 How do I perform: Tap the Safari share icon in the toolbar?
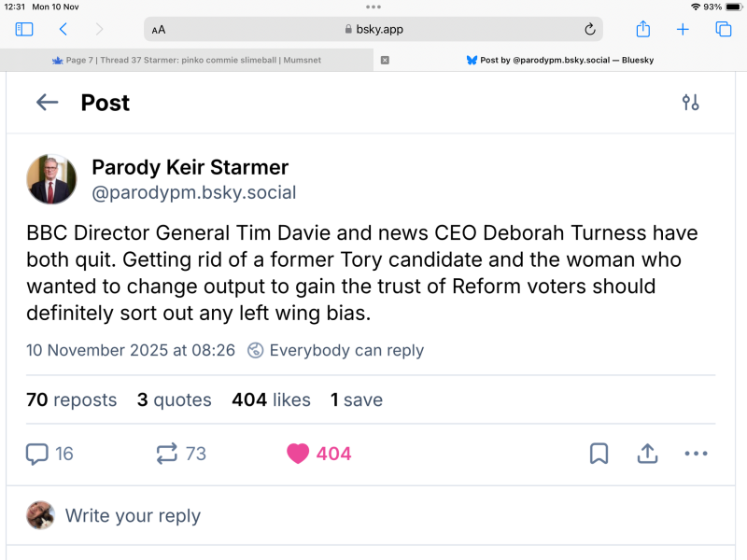642,29
